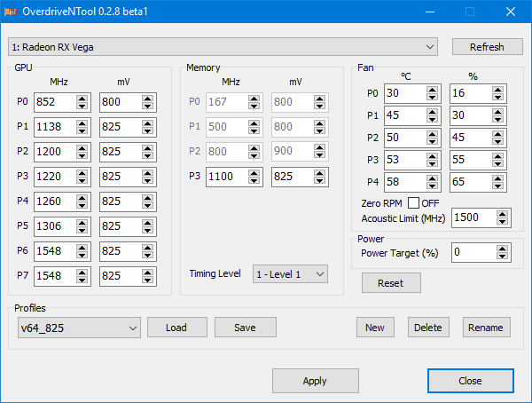Increase GPU P0 MHz with up arrow
532x403 pixels.
click(x=82, y=99)
